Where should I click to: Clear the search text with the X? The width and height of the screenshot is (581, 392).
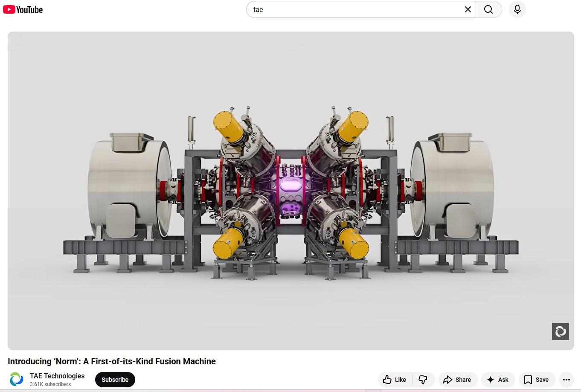[x=468, y=9]
